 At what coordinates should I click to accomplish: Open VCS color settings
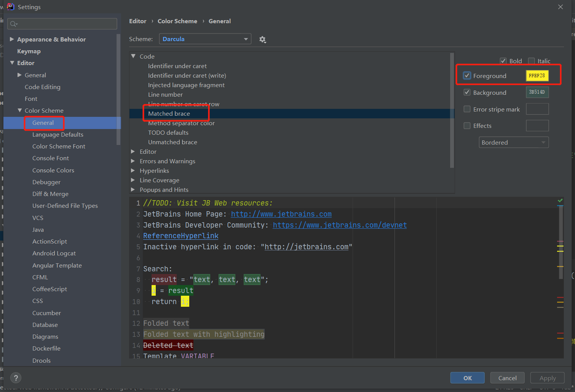[38, 218]
